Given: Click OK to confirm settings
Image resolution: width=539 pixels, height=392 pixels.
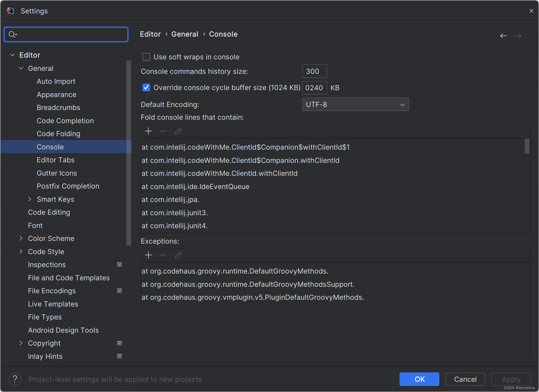Looking at the screenshot, I should 419,379.
